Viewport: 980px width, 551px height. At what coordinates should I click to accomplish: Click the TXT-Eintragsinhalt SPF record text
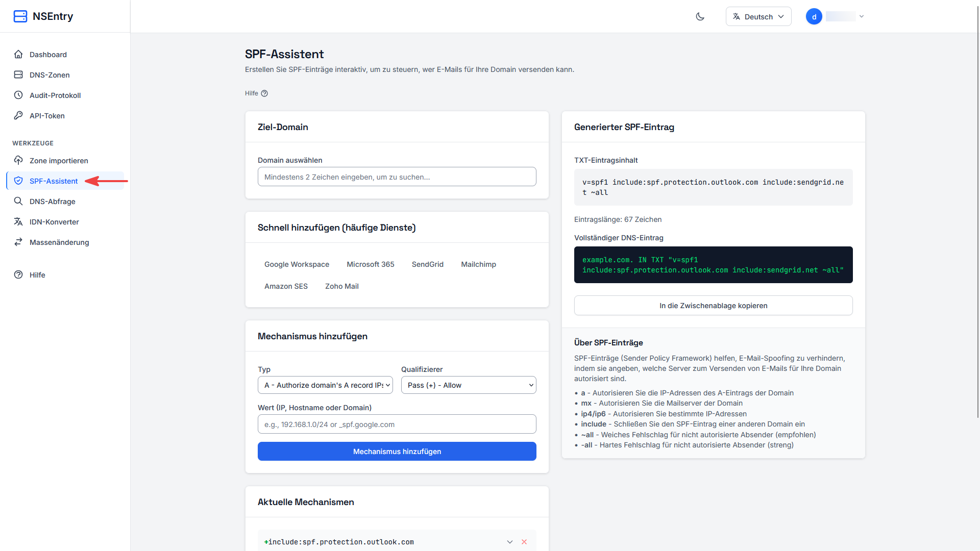pyautogui.click(x=714, y=187)
